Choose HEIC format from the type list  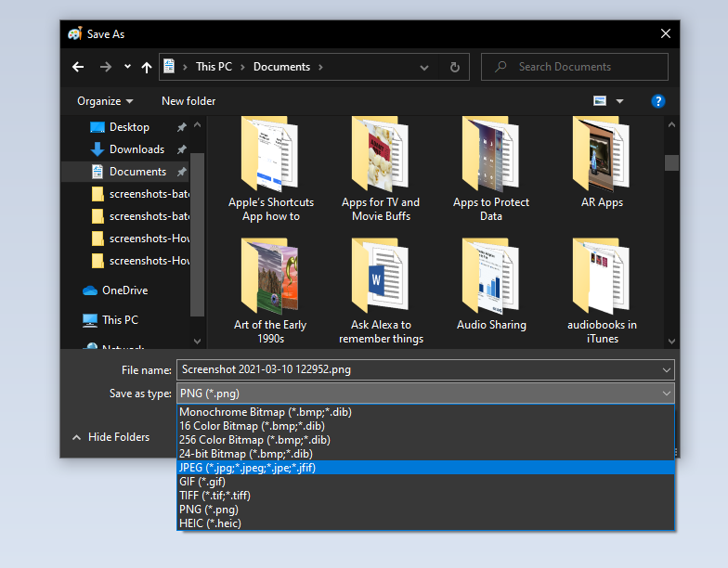tap(211, 523)
